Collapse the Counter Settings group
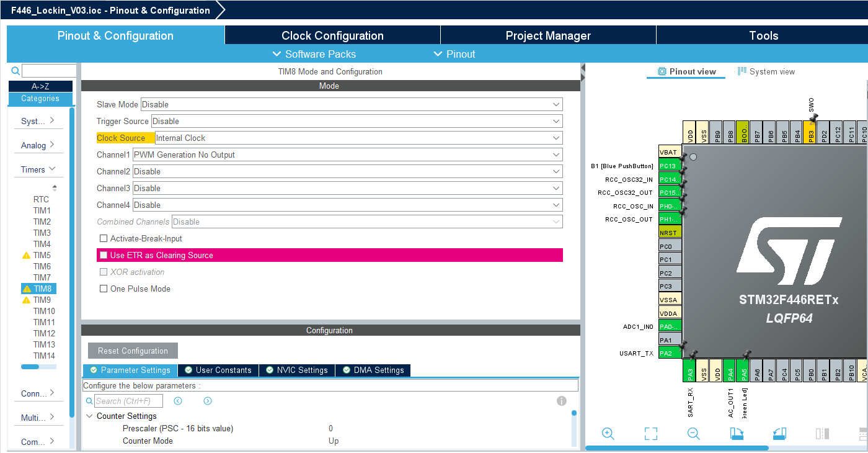Viewport: 868px width, 453px height. pyautogui.click(x=90, y=416)
